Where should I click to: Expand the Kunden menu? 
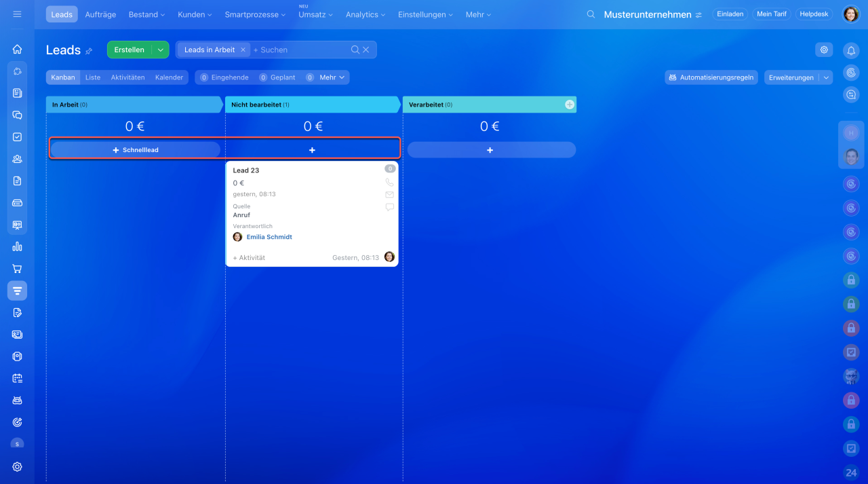195,14
